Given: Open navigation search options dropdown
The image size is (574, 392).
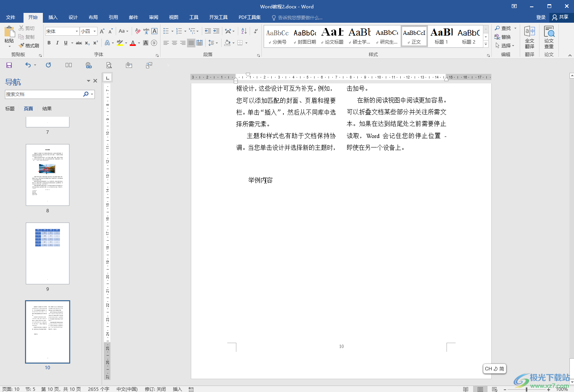Looking at the screenshot, I should [x=92, y=94].
